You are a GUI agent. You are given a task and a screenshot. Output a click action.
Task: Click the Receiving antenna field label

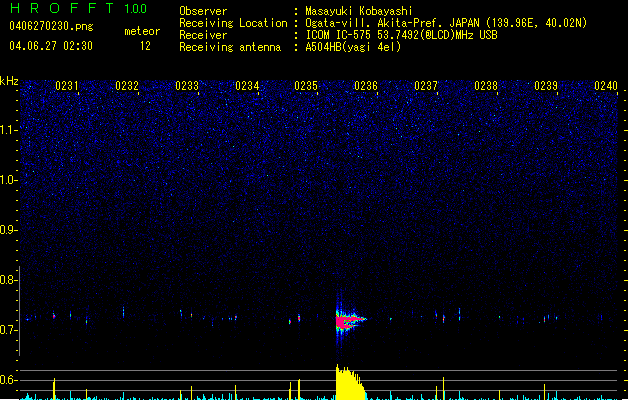pos(230,47)
